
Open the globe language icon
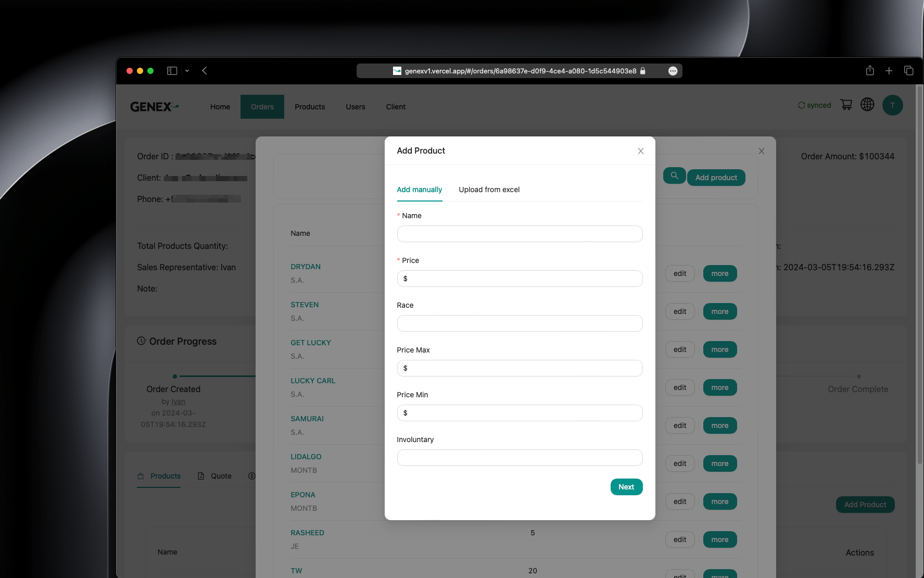coord(867,105)
